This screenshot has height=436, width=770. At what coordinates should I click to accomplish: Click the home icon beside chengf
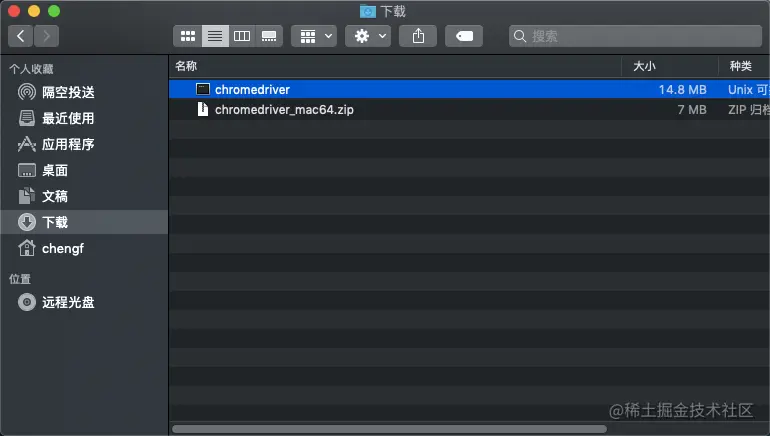(x=27, y=247)
